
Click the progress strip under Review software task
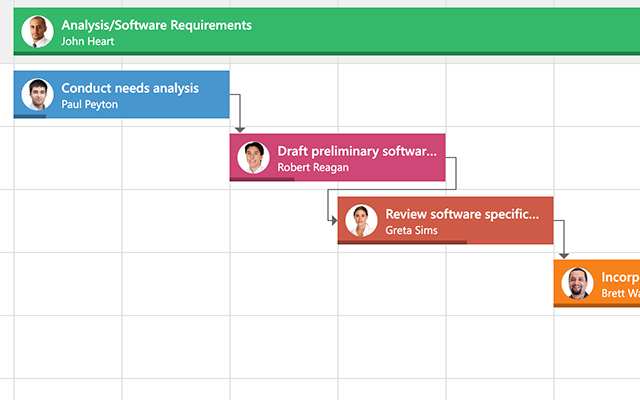pos(402,242)
